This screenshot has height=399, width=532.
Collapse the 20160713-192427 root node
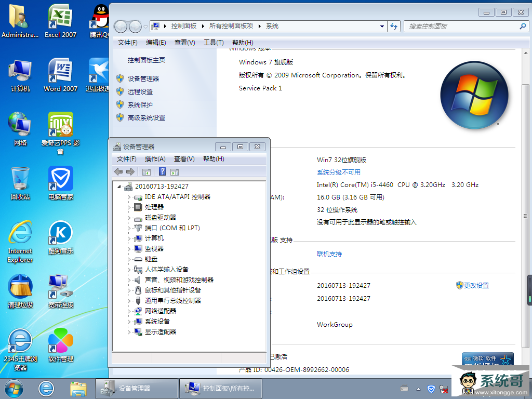tap(119, 187)
